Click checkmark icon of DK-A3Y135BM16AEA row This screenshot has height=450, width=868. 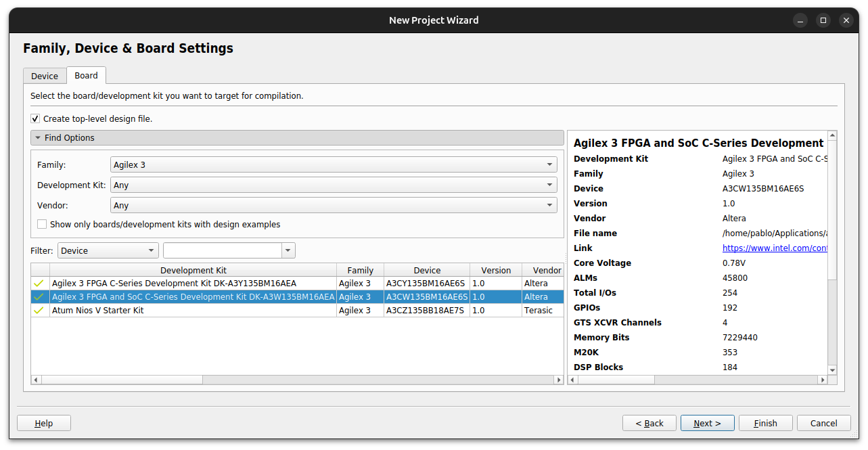pyautogui.click(x=39, y=284)
